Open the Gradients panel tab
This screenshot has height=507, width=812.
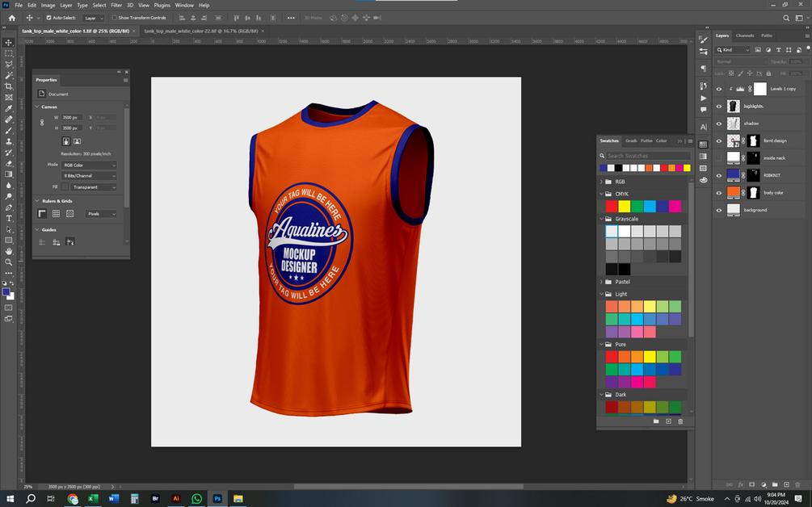631,140
